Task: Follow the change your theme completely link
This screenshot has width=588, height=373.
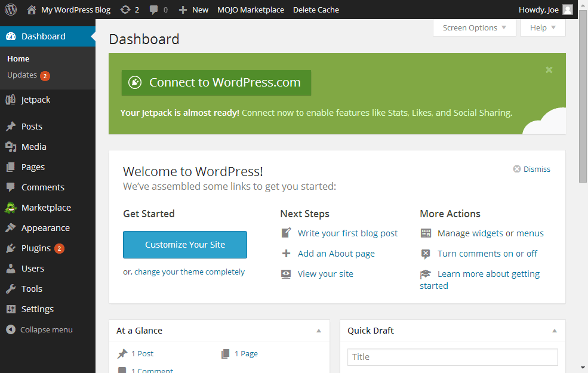Action: [189, 272]
